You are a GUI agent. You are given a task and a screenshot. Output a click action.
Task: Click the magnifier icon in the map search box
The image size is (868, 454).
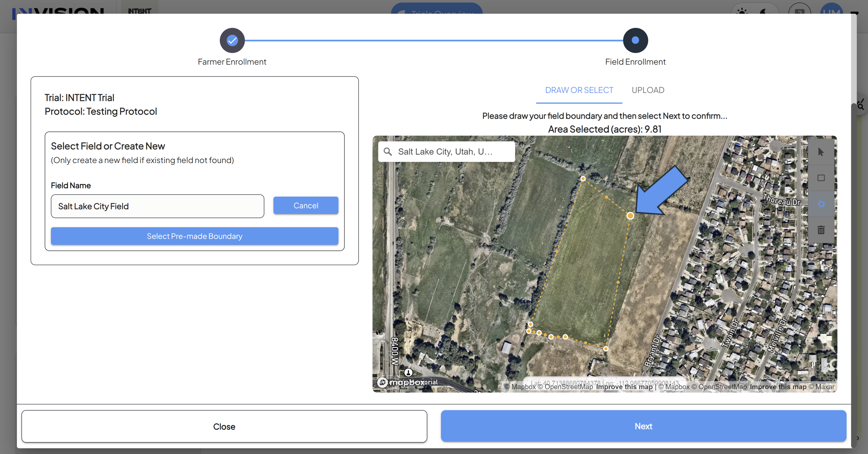[x=388, y=152]
